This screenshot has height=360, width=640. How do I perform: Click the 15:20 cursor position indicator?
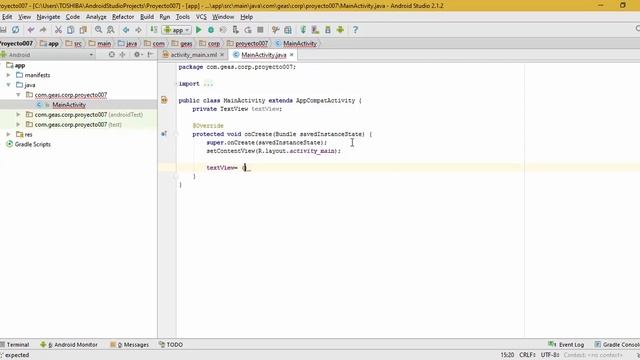[507, 355]
